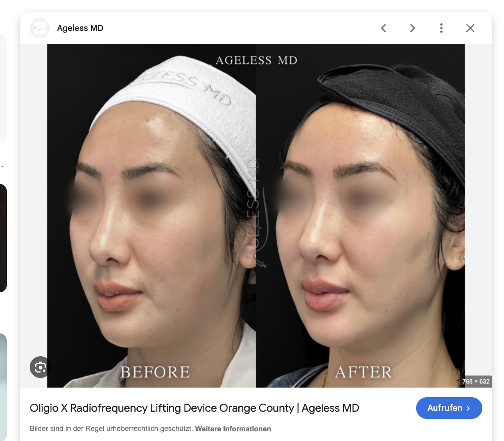This screenshot has width=504, height=441.
Task: Go to the previous image result
Action: click(384, 28)
